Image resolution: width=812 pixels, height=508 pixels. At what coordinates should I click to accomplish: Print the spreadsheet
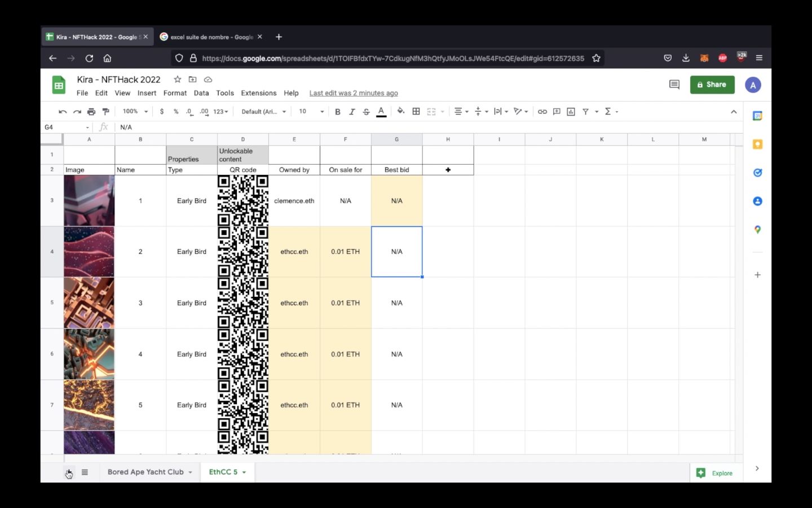(x=91, y=112)
